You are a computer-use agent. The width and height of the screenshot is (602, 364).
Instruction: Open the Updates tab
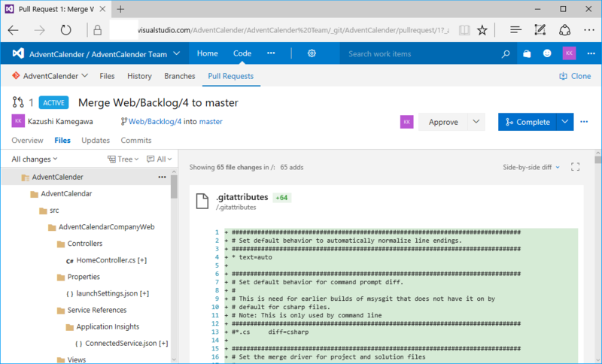coord(96,141)
